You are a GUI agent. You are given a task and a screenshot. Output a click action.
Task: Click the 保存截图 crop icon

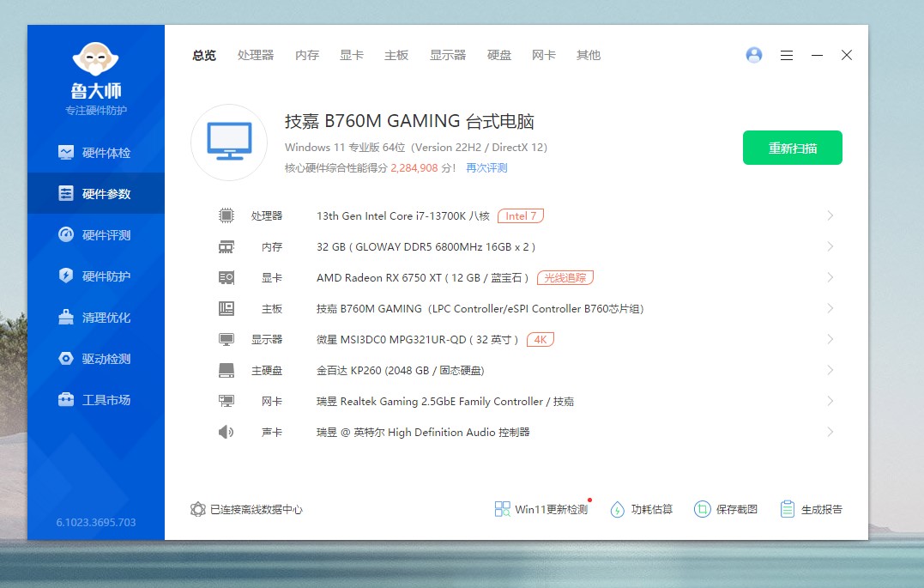click(x=702, y=509)
